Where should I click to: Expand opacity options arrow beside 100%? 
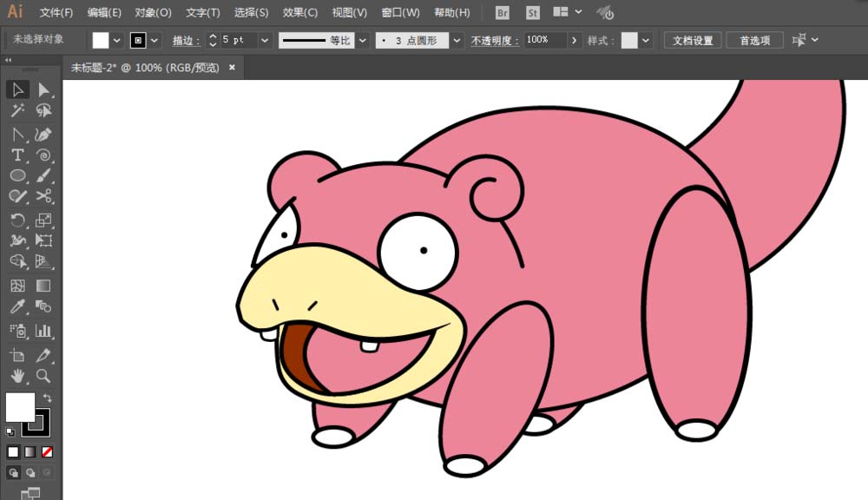point(574,40)
